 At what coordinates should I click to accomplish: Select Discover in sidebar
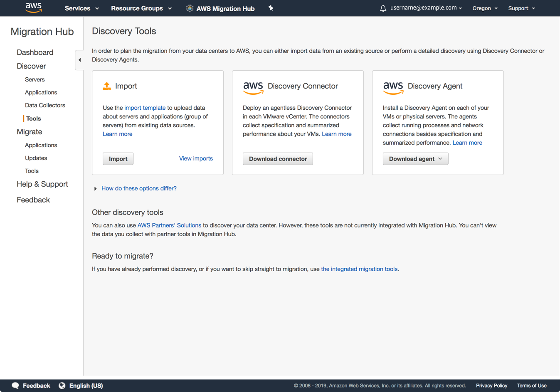[31, 66]
